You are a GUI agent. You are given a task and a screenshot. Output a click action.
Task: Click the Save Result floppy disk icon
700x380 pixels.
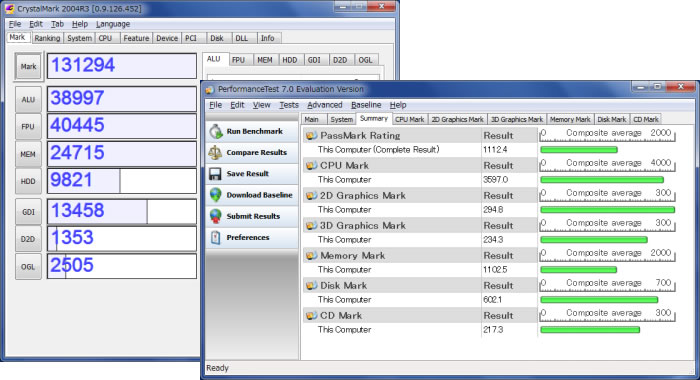(x=215, y=174)
